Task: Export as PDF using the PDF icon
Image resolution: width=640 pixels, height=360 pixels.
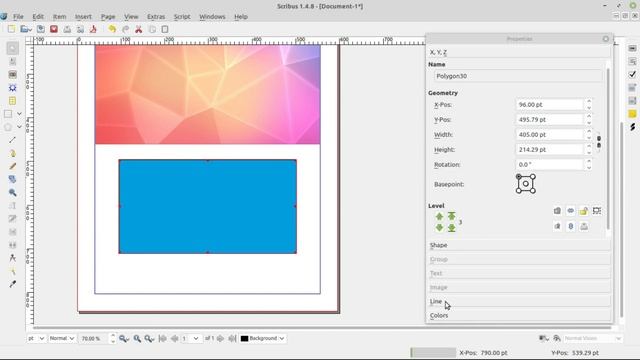Action: [93, 29]
